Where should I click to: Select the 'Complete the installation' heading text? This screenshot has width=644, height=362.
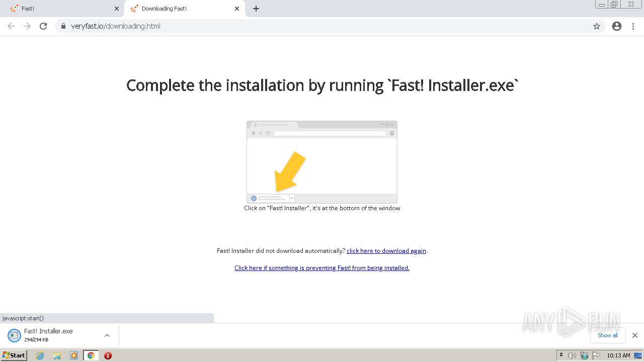tap(322, 85)
